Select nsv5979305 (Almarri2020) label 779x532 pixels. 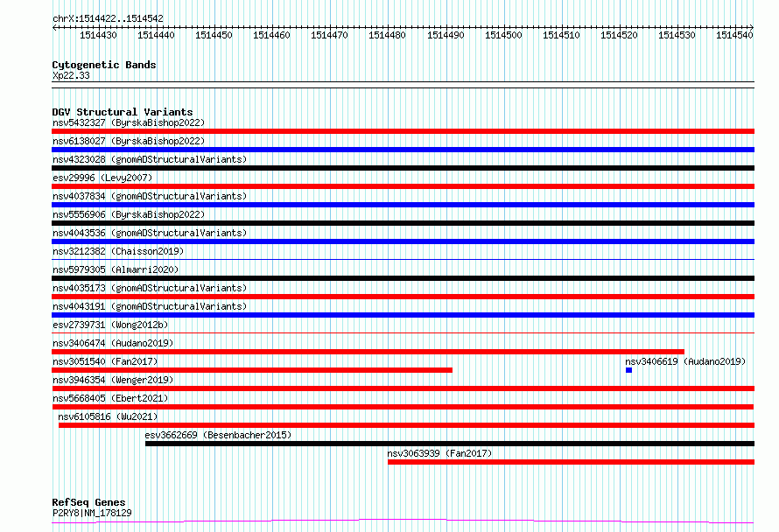(x=116, y=269)
